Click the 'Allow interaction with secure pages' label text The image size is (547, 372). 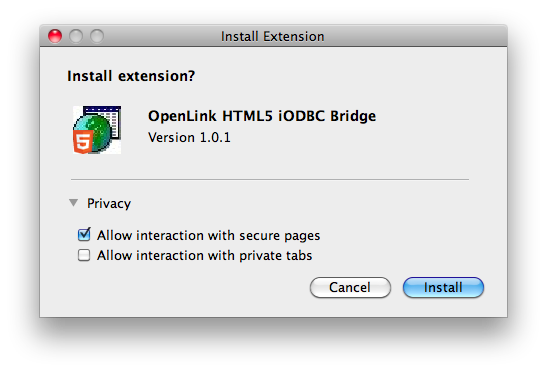click(209, 236)
